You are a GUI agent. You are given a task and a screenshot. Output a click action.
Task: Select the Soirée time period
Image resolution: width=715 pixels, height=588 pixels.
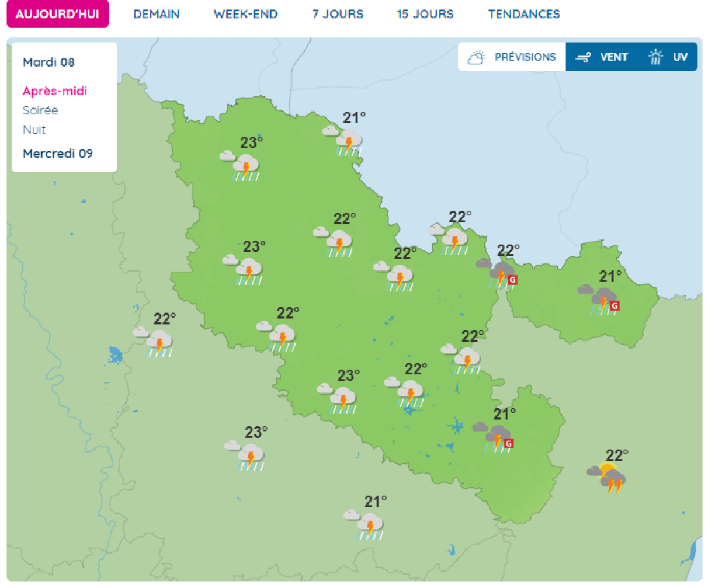point(40,110)
